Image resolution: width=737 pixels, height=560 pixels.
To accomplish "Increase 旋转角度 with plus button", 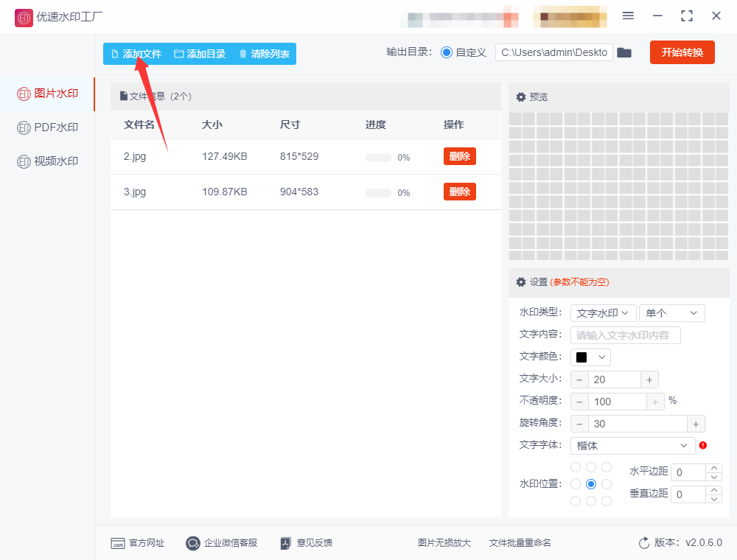I will coord(696,424).
